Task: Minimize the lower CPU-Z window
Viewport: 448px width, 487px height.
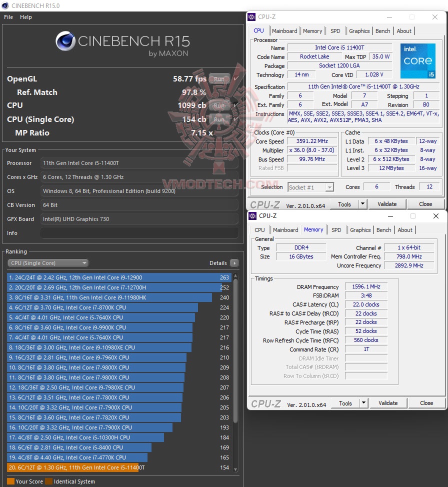Action: (390, 216)
